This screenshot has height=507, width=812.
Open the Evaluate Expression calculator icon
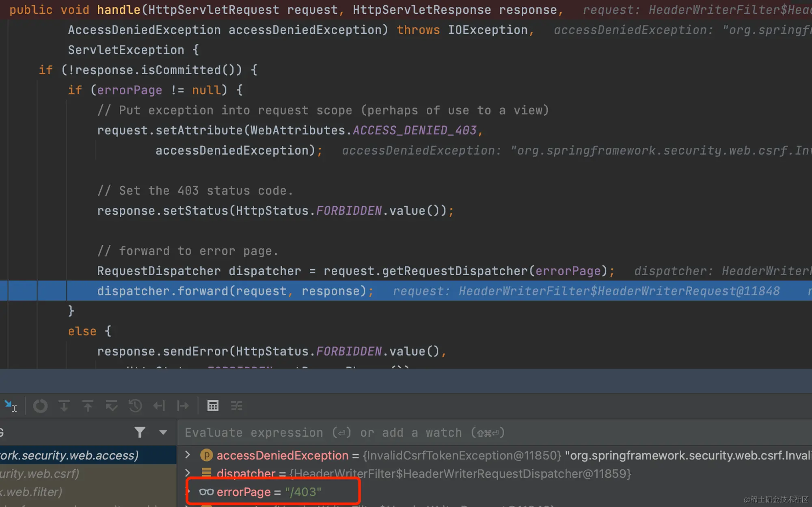tap(213, 406)
